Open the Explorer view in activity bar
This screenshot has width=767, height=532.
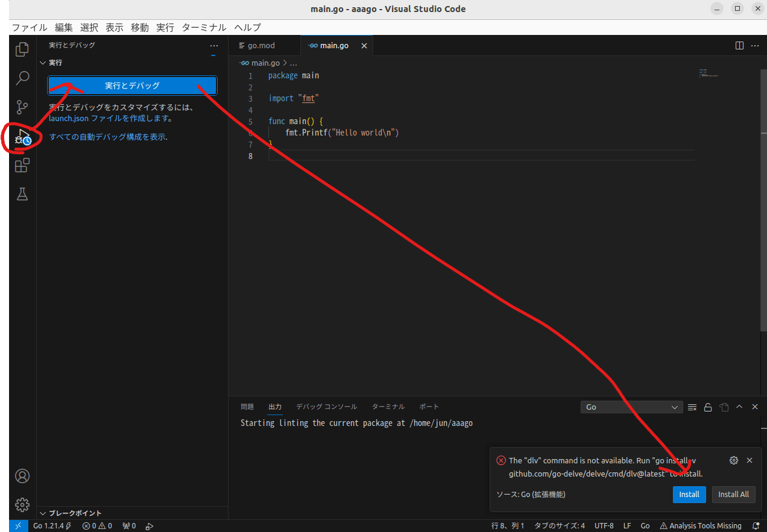coord(22,49)
